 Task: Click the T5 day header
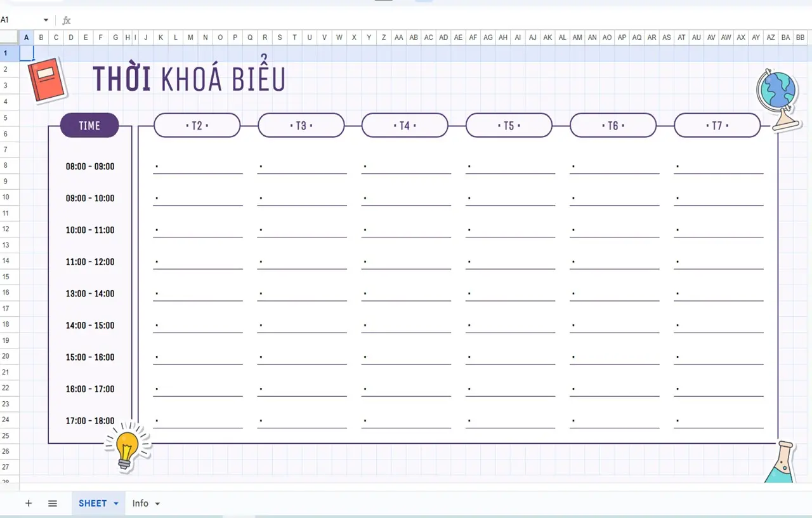509,125
